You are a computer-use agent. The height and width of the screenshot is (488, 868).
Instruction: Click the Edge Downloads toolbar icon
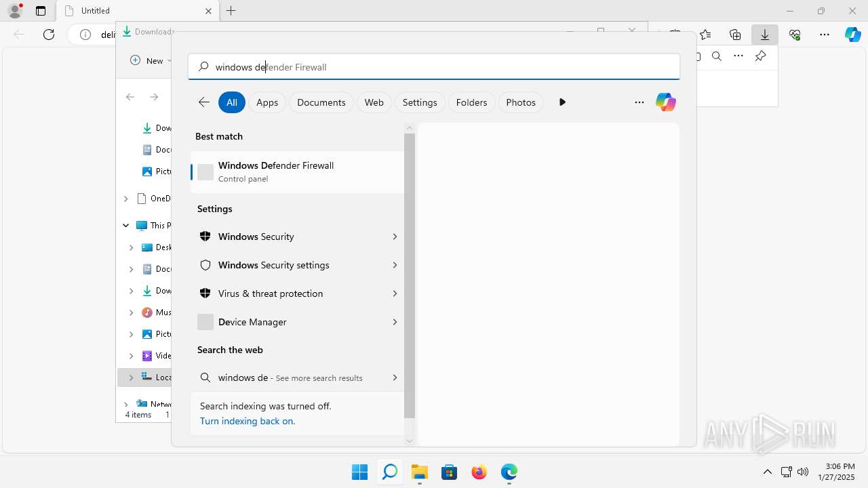pyautogui.click(x=765, y=35)
